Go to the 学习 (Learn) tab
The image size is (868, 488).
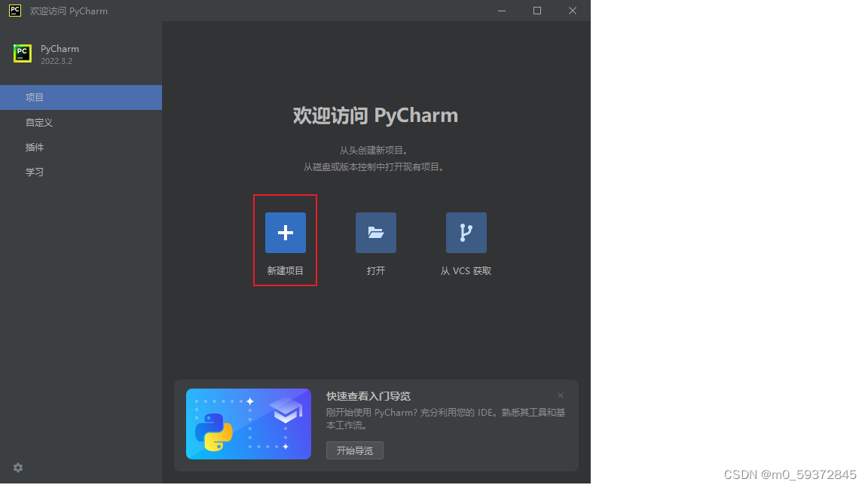pos(81,172)
